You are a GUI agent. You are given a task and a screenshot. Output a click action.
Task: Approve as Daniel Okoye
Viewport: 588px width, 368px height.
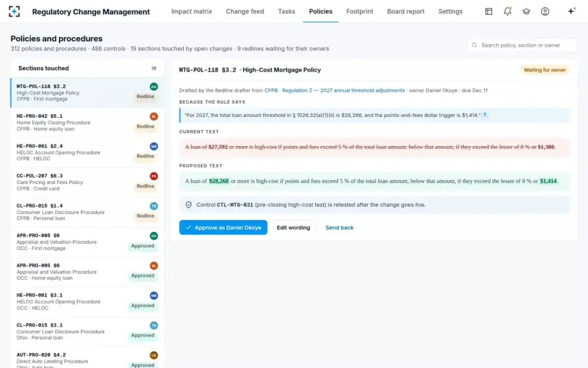(223, 228)
